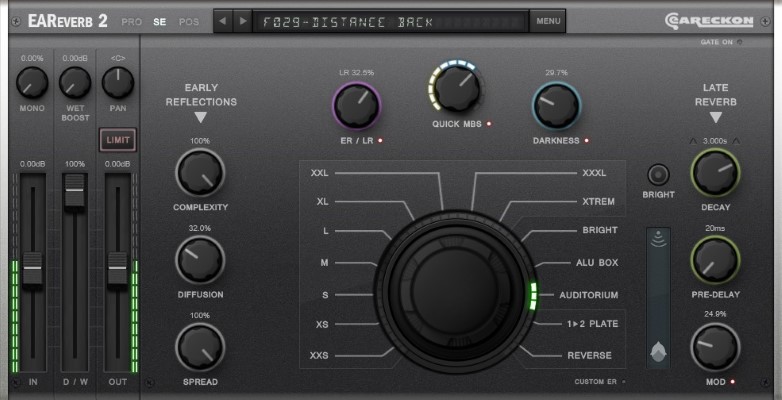The image size is (782, 400).
Task: Select the XTREM room type
Action: click(x=598, y=202)
